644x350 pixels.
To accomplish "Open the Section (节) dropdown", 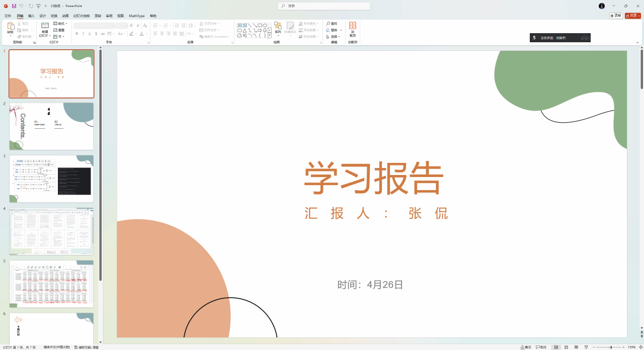I will point(59,37).
